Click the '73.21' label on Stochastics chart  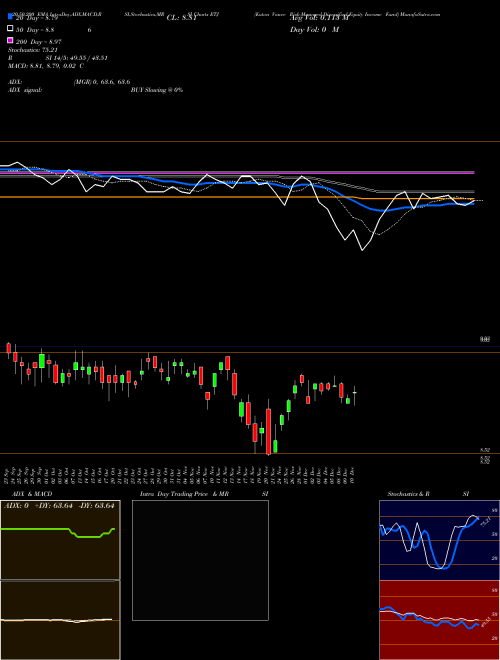point(486,522)
